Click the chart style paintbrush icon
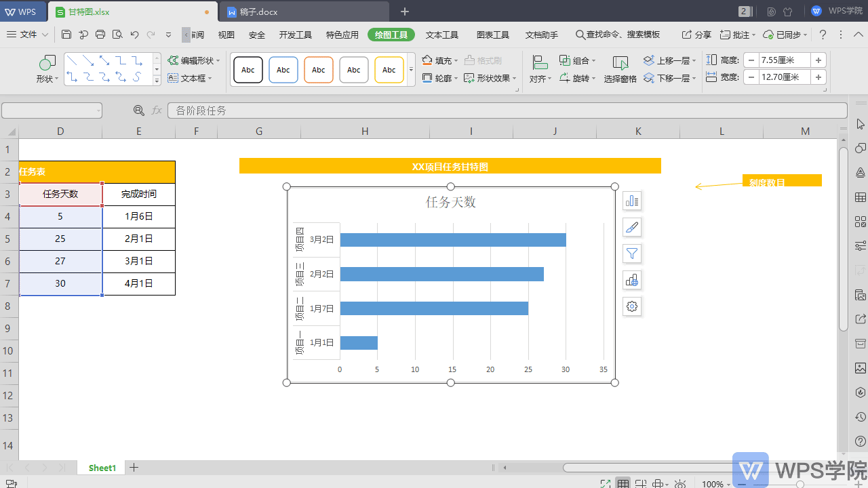 [632, 227]
